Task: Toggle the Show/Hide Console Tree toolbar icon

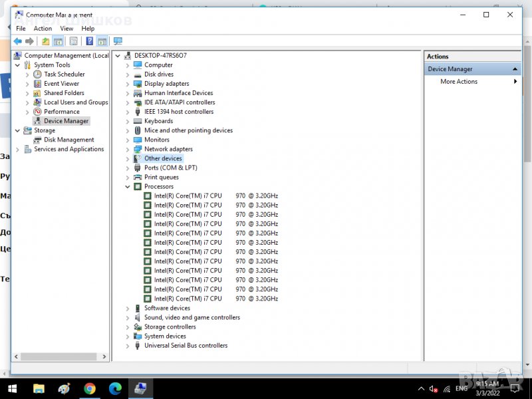Action: point(58,41)
